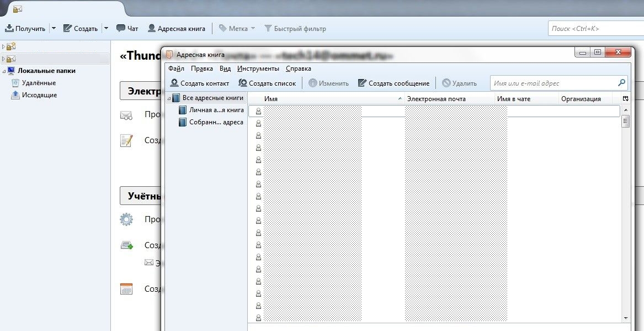Select the mail tab with envelope icon
Screen dimensions: 644x331
pos(18,9)
